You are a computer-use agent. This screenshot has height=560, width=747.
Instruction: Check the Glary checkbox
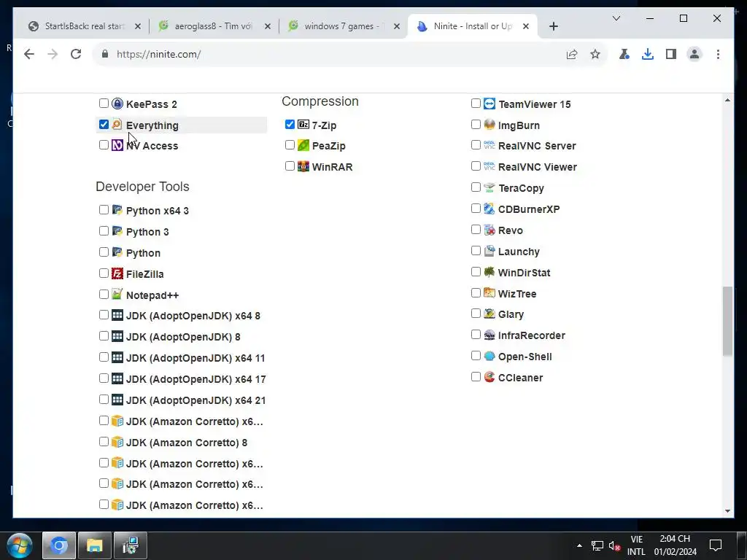coord(476,314)
